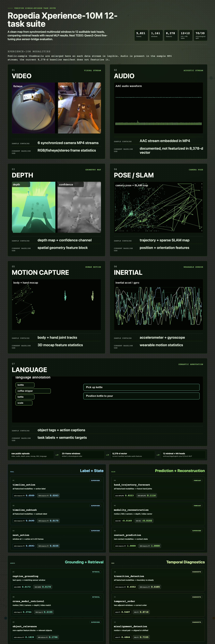Click the camera pose + SLAM map plot
215x644 pixels.
coord(158,207)
